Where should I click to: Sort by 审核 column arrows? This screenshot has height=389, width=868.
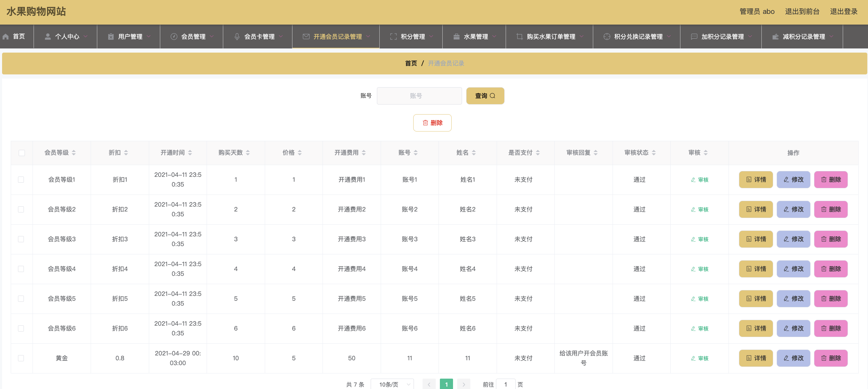[706, 153]
